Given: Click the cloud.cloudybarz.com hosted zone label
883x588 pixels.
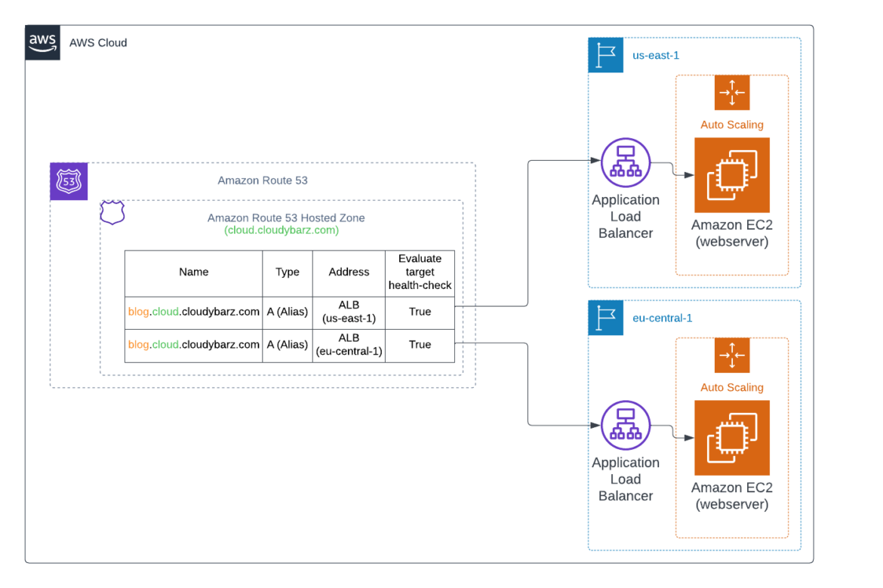Looking at the screenshot, I should [280, 230].
